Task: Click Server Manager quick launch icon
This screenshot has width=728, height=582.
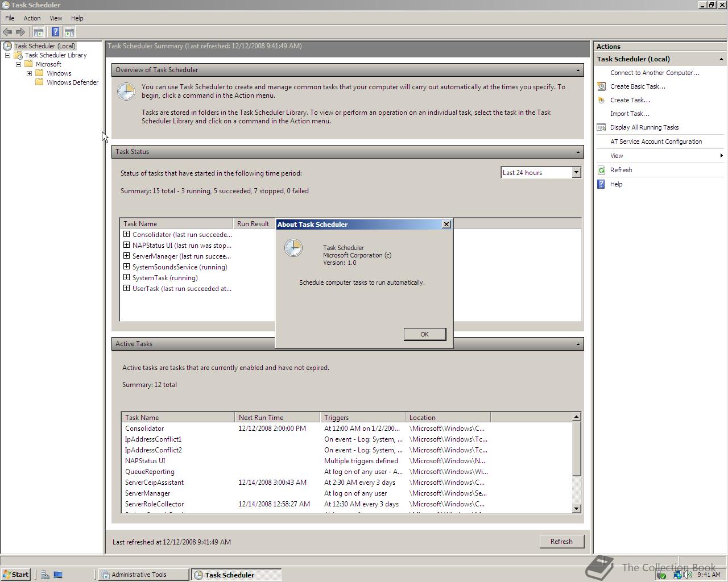Action: coord(44,575)
